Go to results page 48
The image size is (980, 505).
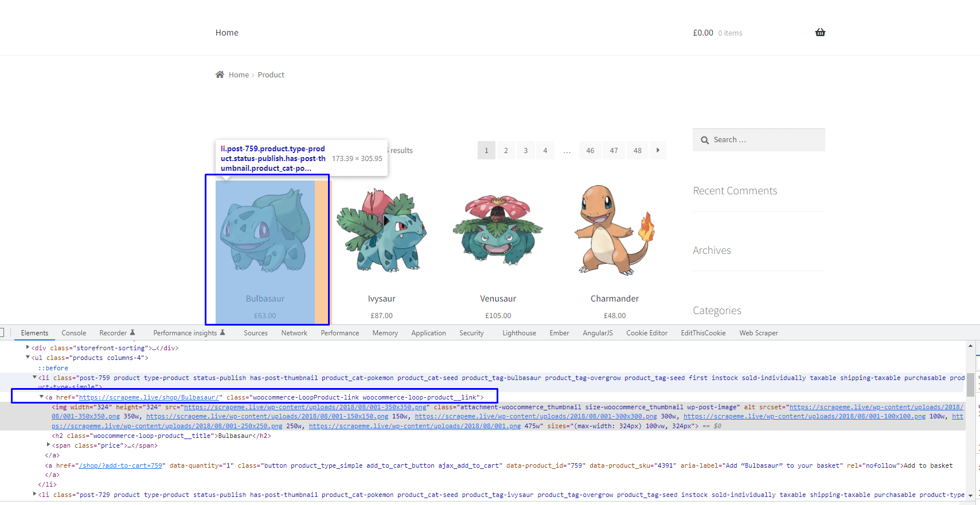[x=638, y=150]
